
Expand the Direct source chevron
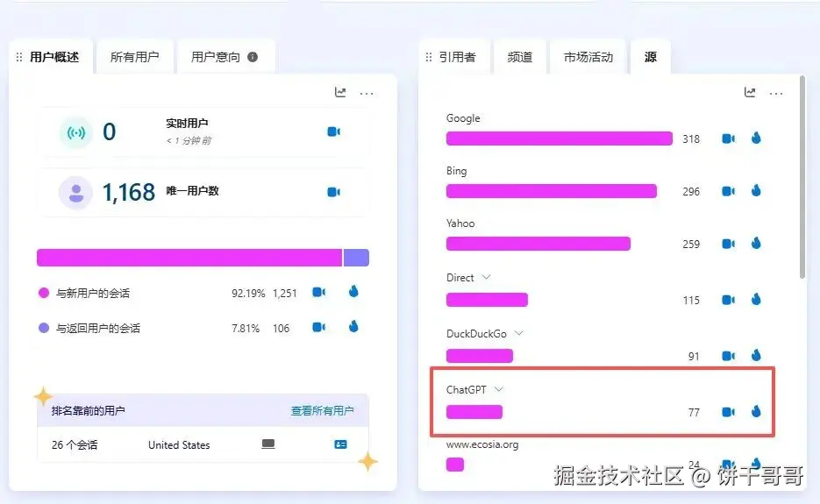(487, 277)
